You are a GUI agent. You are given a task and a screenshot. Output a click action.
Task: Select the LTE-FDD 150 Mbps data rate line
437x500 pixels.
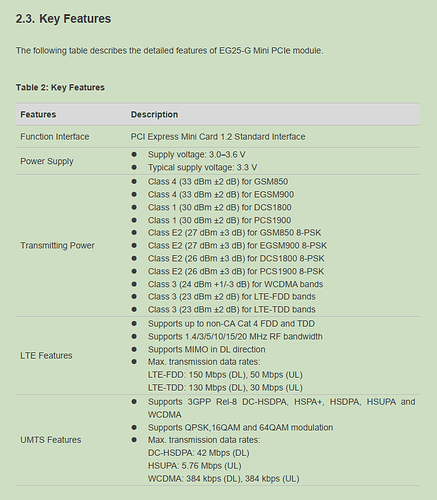coord(225,375)
